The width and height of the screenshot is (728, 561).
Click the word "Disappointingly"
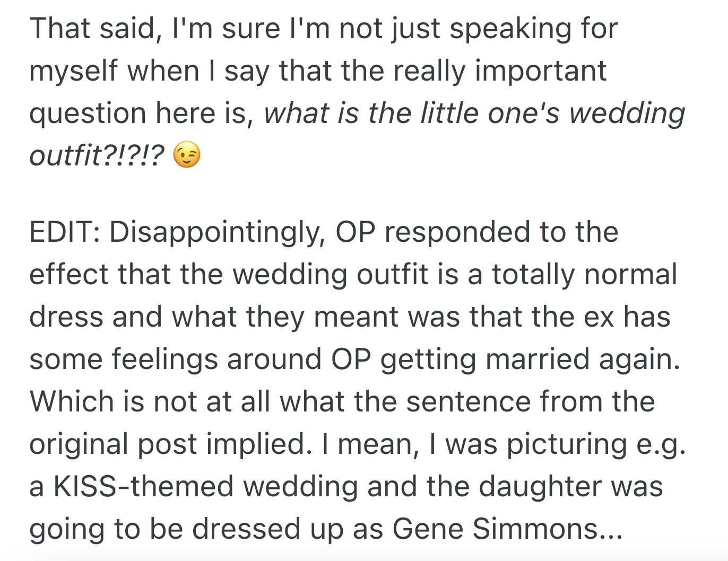[x=216, y=232]
